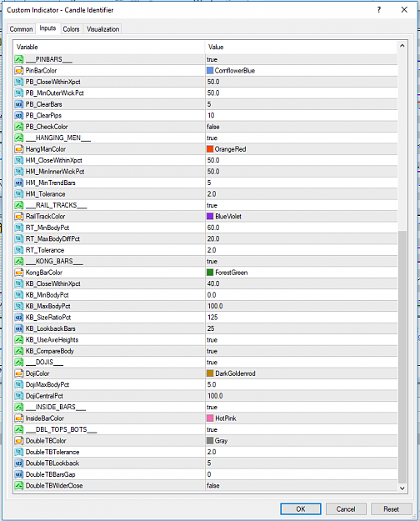Screen dimensions: 420x521
Task: Click the integer icon beside PB_ClearBars
Action: point(19,104)
